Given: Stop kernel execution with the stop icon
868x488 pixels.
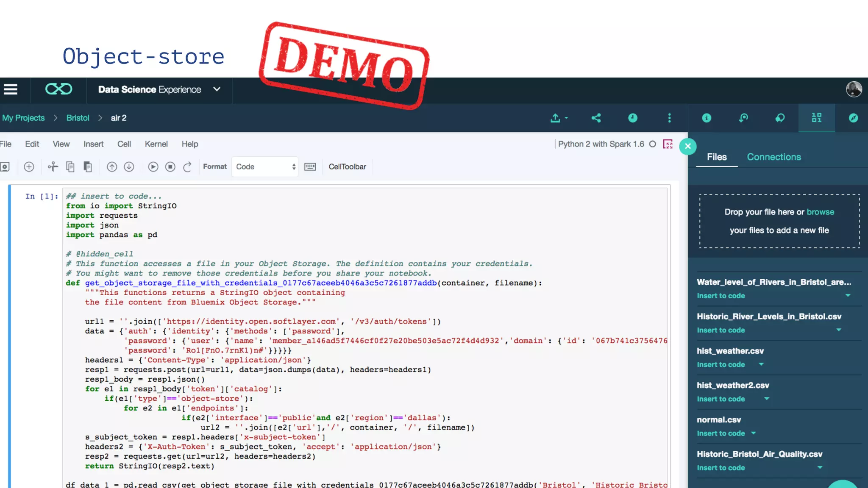Looking at the screenshot, I should [170, 167].
